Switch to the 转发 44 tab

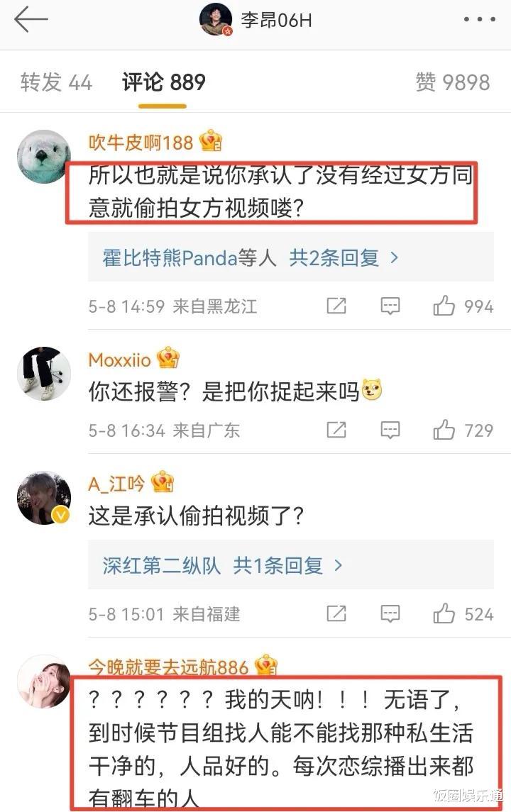click(56, 82)
